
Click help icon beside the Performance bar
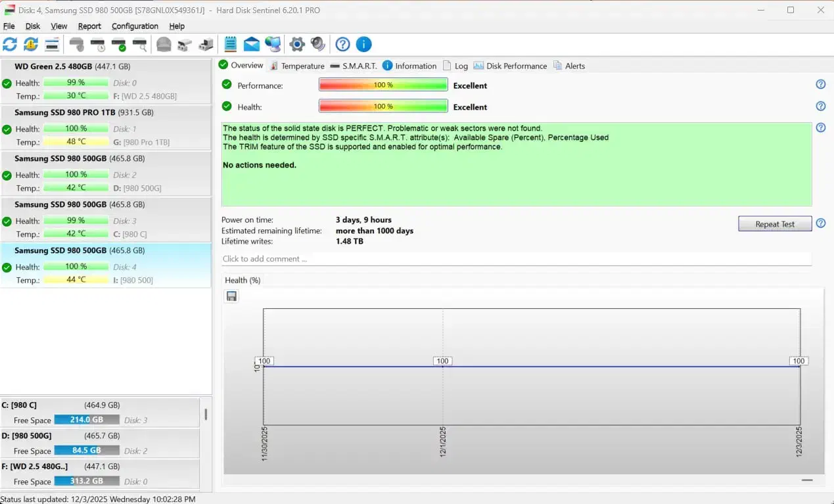point(820,85)
